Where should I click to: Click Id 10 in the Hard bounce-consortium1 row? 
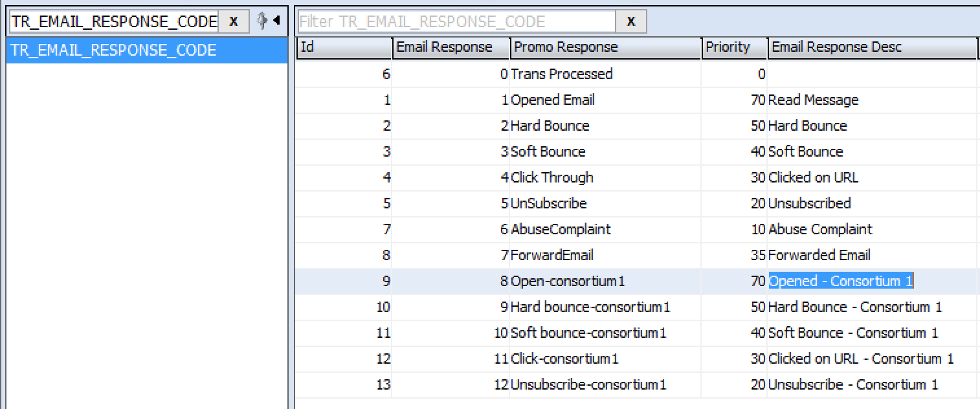point(344,307)
